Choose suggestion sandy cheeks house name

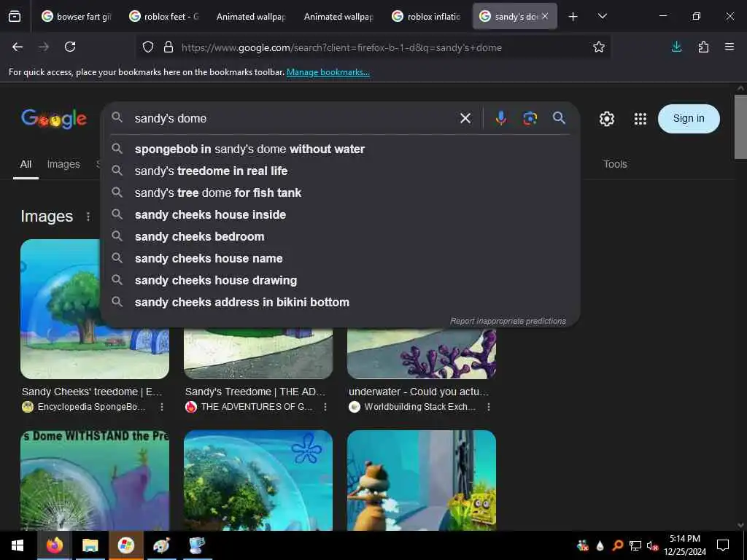pyautogui.click(x=341, y=259)
